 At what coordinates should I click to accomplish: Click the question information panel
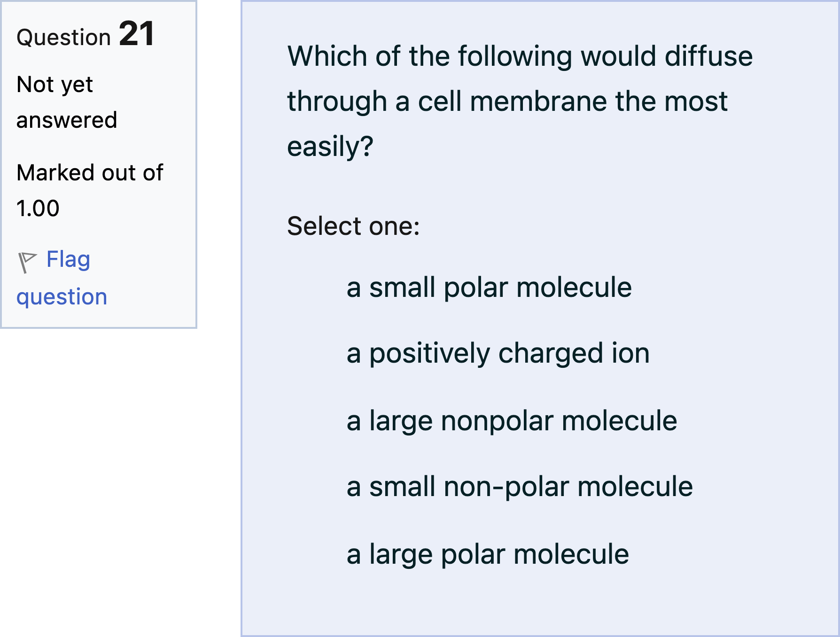pos(99,164)
